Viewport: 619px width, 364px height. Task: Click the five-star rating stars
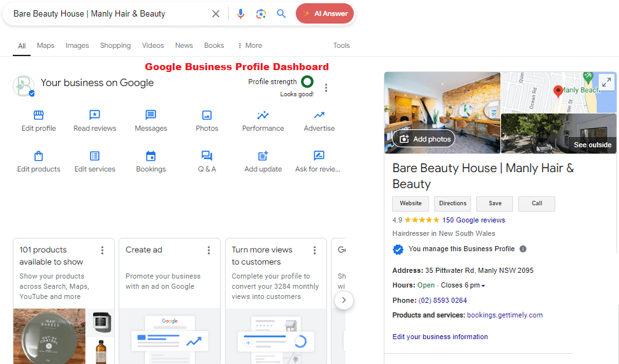tap(421, 220)
